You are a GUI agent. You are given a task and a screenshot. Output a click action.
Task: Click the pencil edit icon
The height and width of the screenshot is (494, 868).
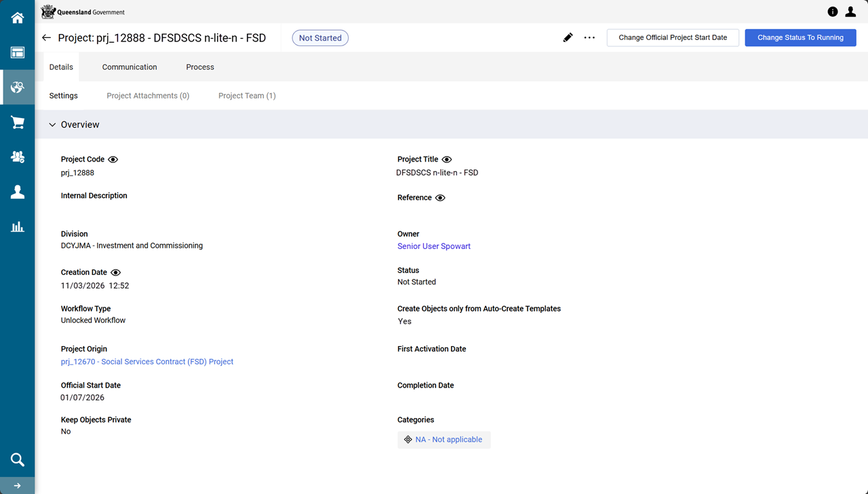(x=568, y=38)
